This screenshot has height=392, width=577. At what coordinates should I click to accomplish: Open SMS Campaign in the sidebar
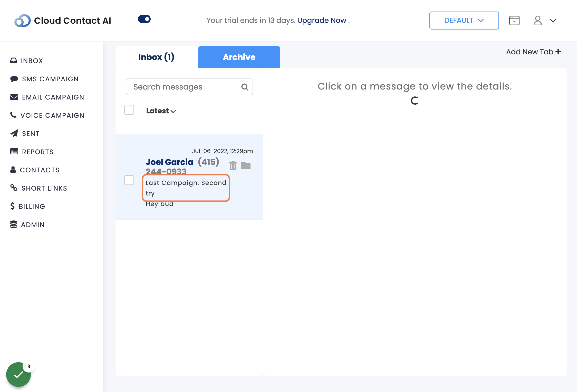[44, 79]
